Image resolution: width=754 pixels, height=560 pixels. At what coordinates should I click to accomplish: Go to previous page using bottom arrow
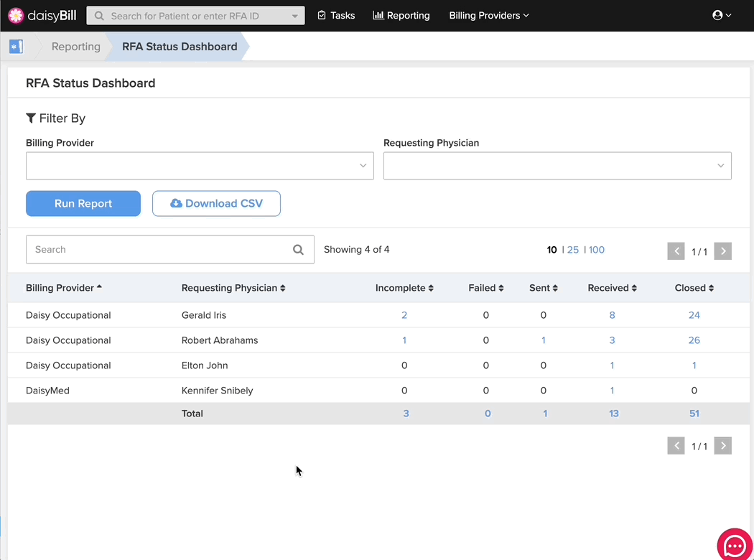click(676, 446)
